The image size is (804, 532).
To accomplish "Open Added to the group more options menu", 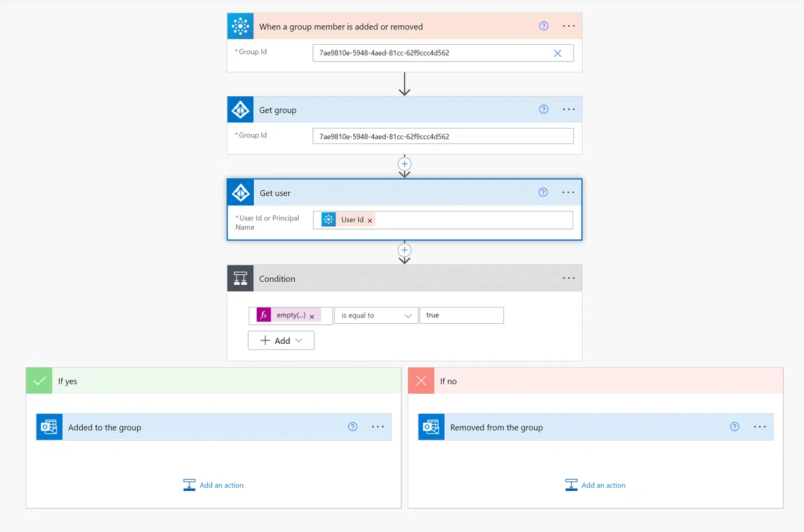I will 378,426.
